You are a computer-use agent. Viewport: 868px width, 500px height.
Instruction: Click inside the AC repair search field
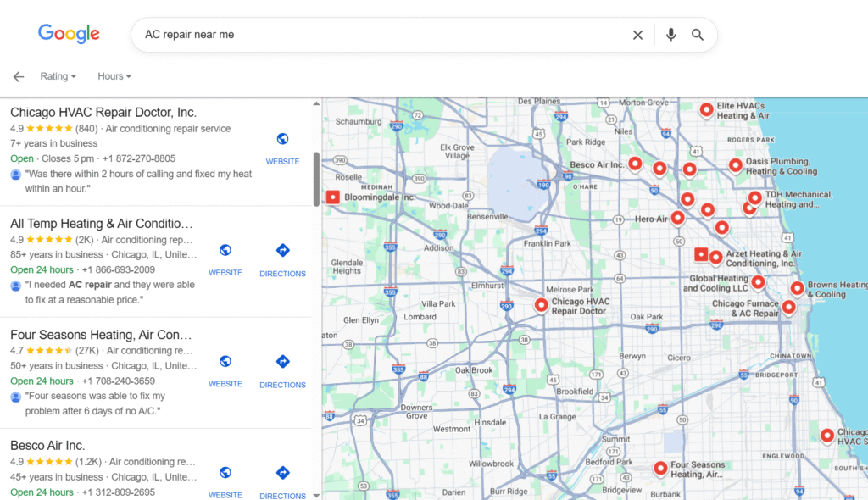tap(381, 35)
